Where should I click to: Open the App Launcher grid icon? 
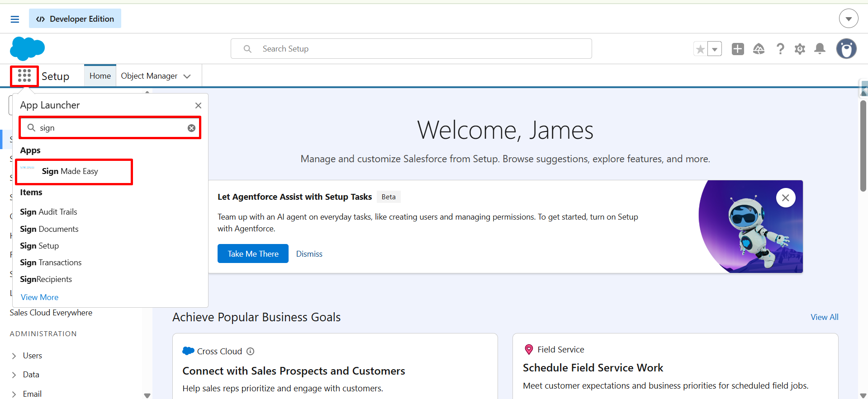click(x=24, y=76)
